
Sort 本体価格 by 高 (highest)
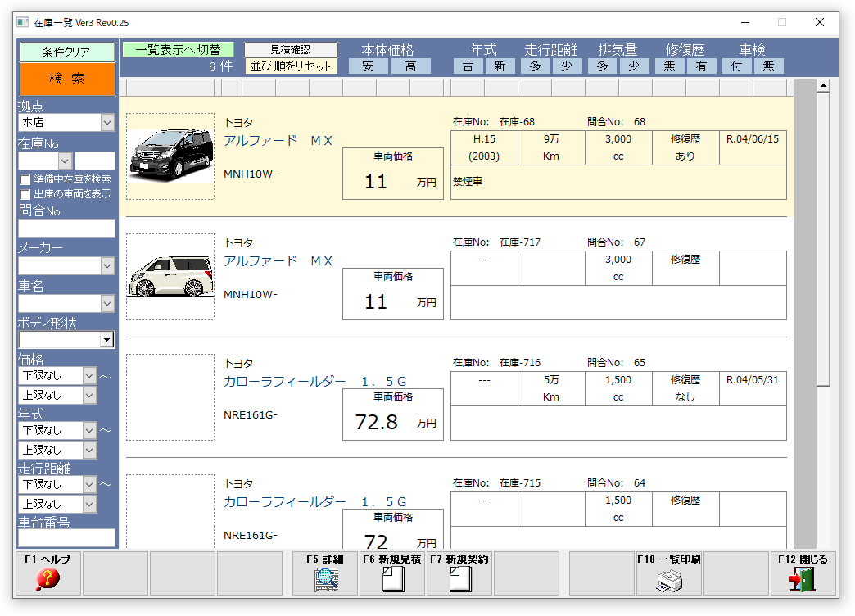click(410, 66)
